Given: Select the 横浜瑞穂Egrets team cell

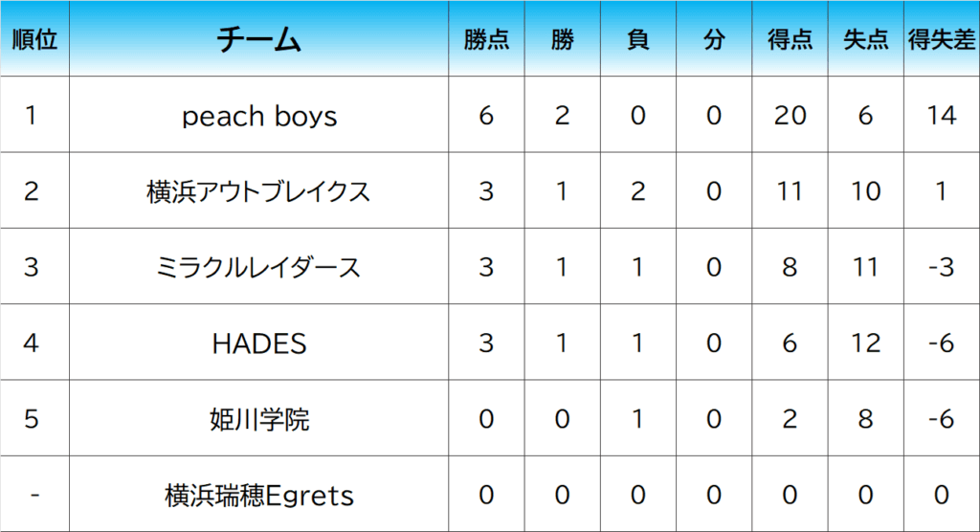Looking at the screenshot, I should 259,496.
